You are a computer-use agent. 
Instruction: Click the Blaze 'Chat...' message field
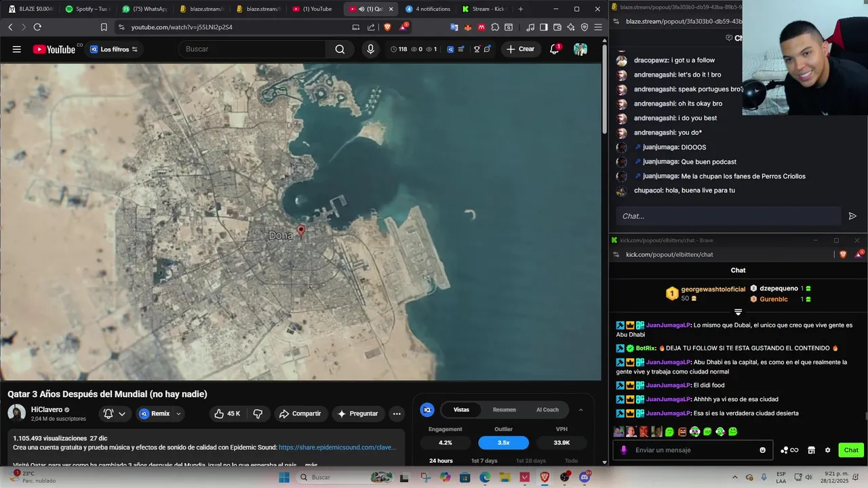coord(728,216)
